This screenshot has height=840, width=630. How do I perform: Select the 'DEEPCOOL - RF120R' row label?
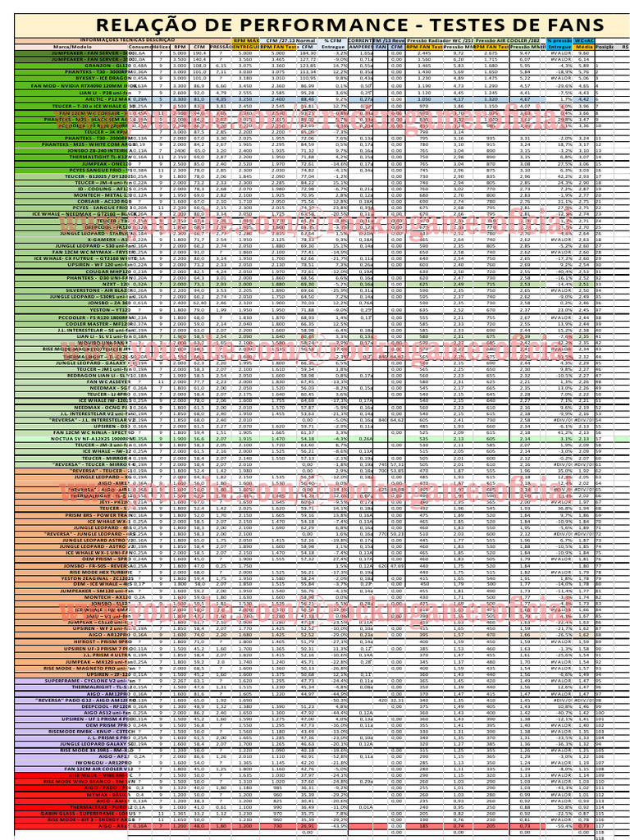pyautogui.click(x=106, y=706)
